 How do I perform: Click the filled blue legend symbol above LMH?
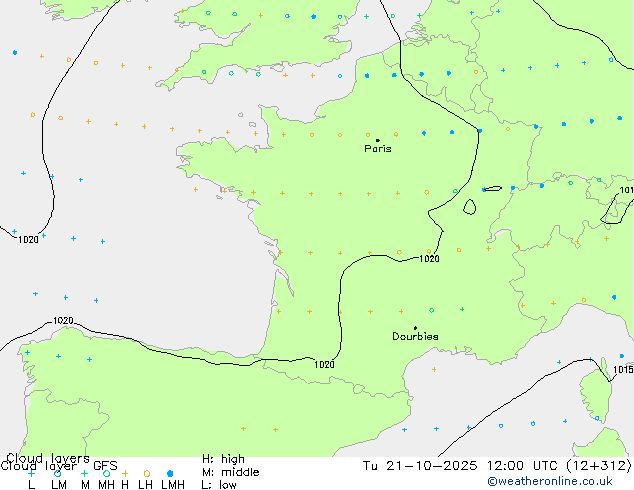click(170, 473)
